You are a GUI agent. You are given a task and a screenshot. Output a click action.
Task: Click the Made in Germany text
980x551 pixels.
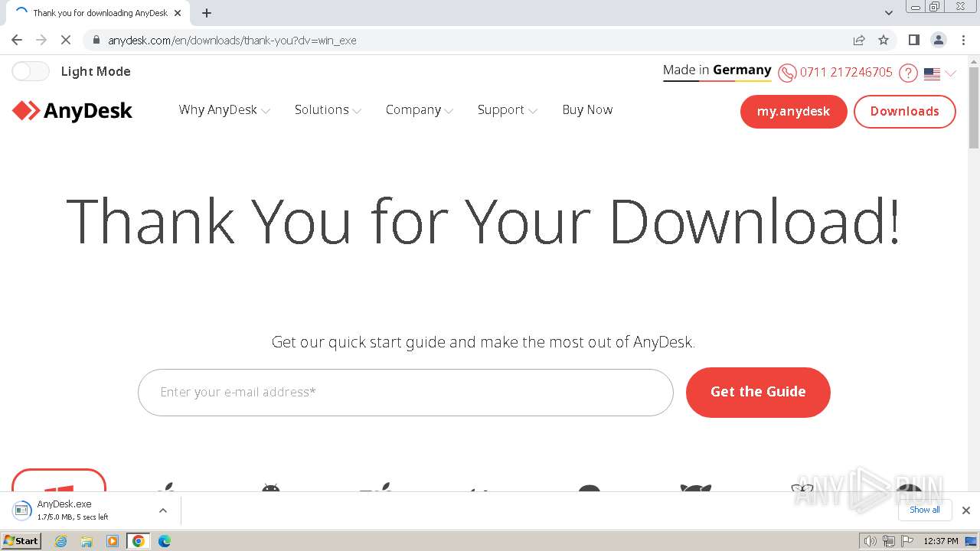pos(717,70)
